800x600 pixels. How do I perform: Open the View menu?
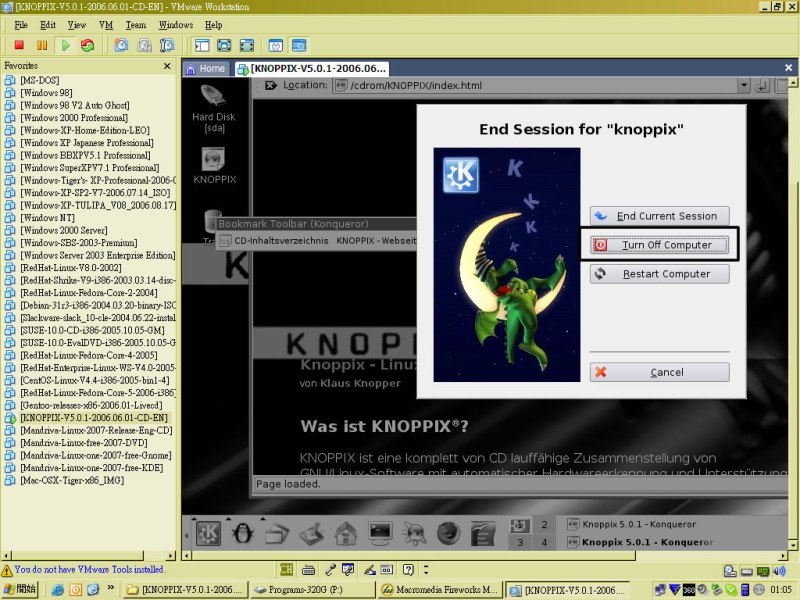77,25
